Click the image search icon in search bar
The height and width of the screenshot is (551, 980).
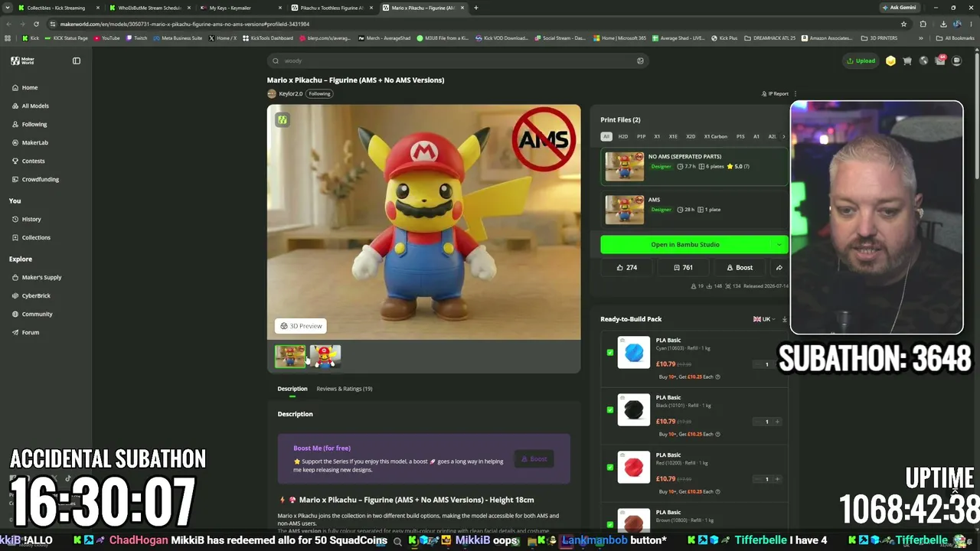pos(640,60)
